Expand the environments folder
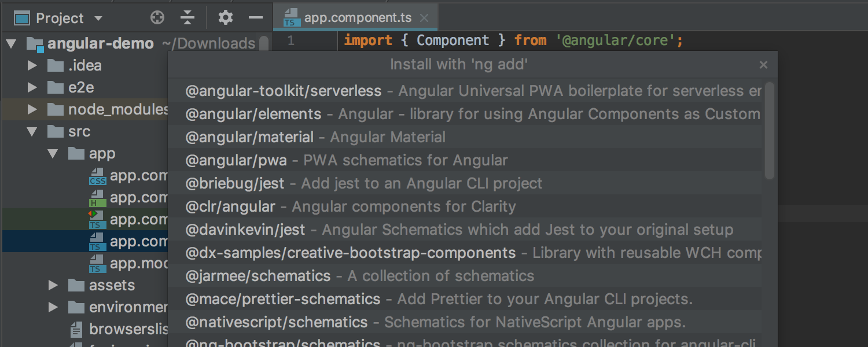The height and width of the screenshot is (347, 868). [53, 307]
